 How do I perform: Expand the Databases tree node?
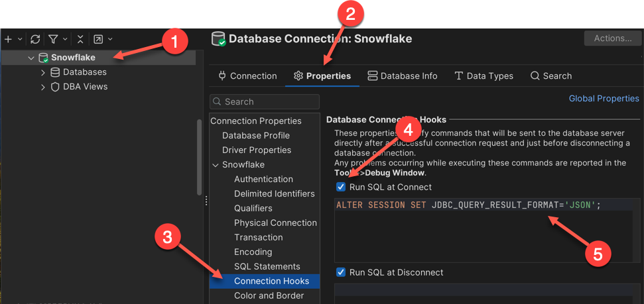(x=43, y=73)
